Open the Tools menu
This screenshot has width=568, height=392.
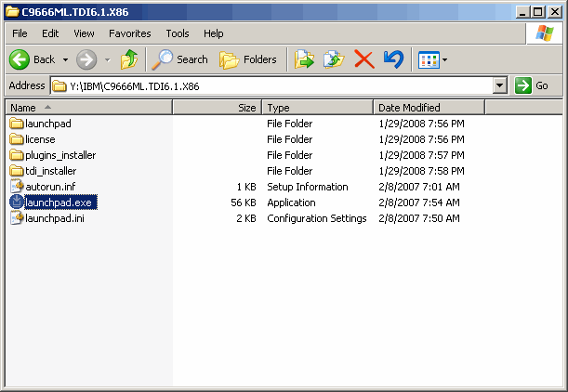coord(177,33)
